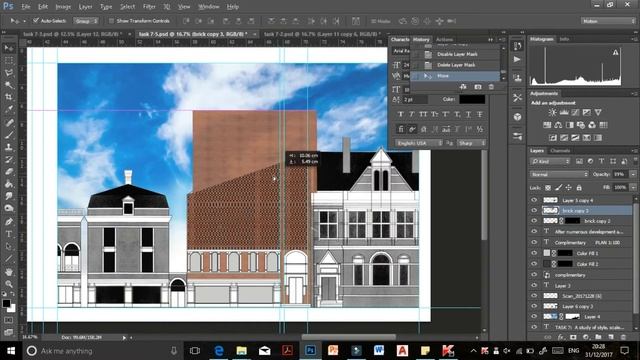Create new document from current state
The height and width of the screenshot is (360, 640).
[x=463, y=87]
